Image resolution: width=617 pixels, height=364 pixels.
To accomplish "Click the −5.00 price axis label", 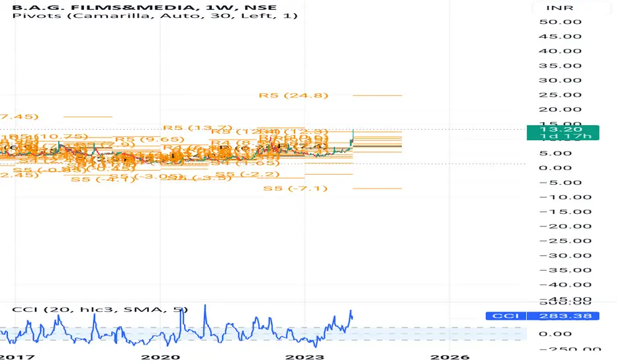I will coord(560,183).
